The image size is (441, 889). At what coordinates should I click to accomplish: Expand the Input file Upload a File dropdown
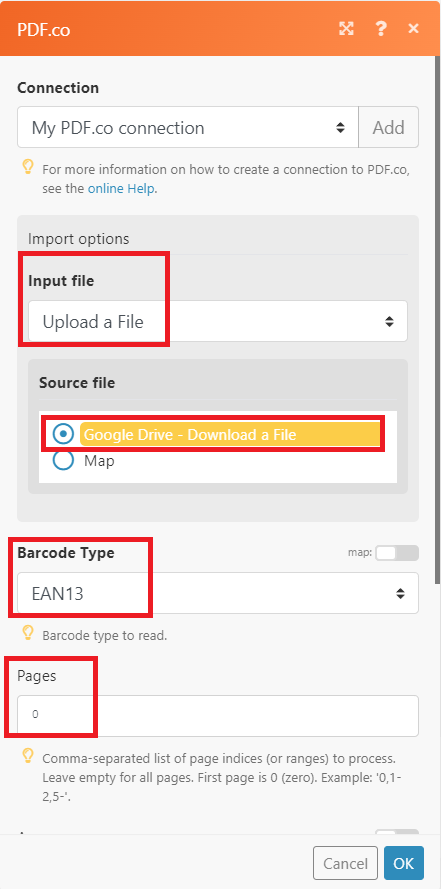click(218, 321)
